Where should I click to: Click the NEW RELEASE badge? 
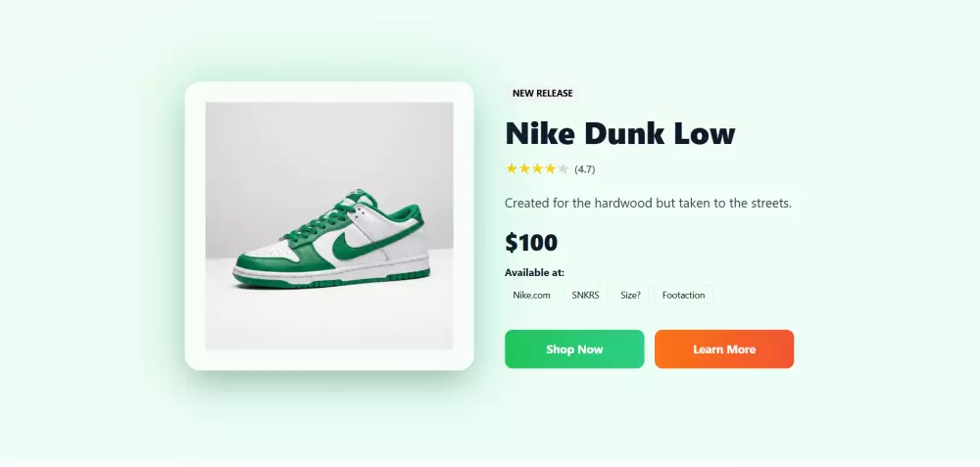click(542, 94)
